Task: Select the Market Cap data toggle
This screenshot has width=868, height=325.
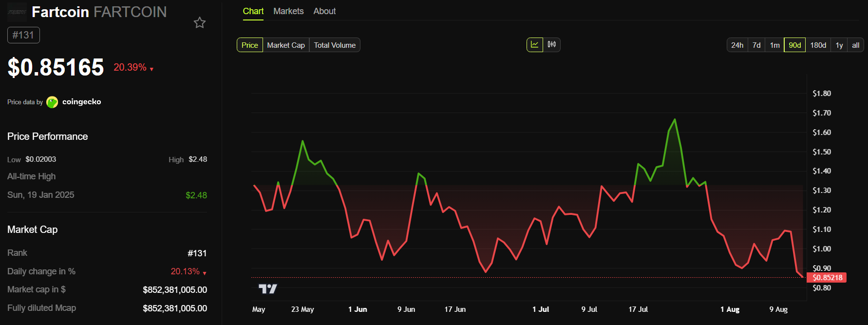Action: 286,45
